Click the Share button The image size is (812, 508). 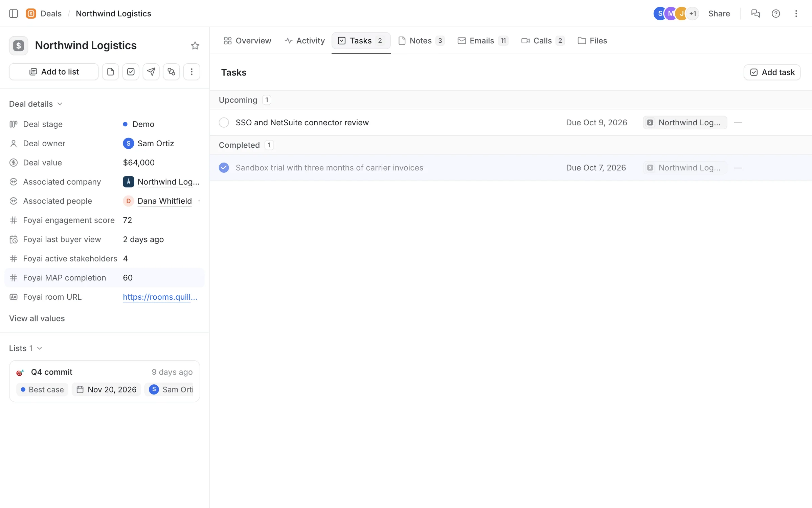(719, 14)
